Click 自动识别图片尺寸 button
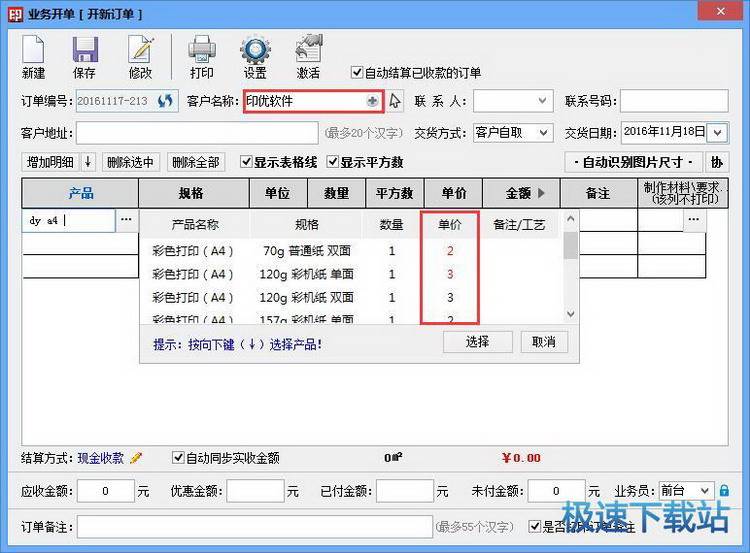The height and width of the screenshot is (553, 750). (x=633, y=162)
